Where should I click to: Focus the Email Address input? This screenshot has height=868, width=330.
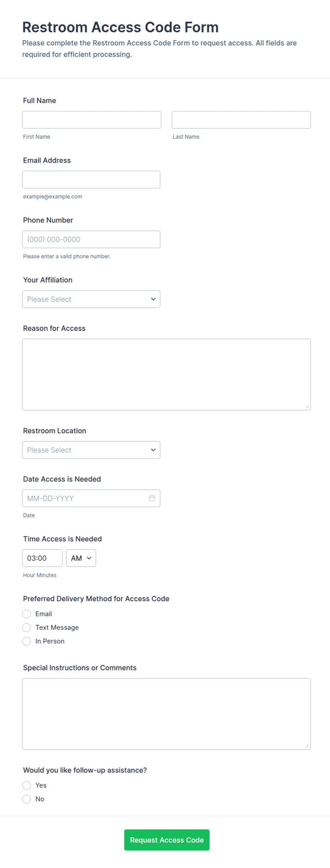coord(91,180)
